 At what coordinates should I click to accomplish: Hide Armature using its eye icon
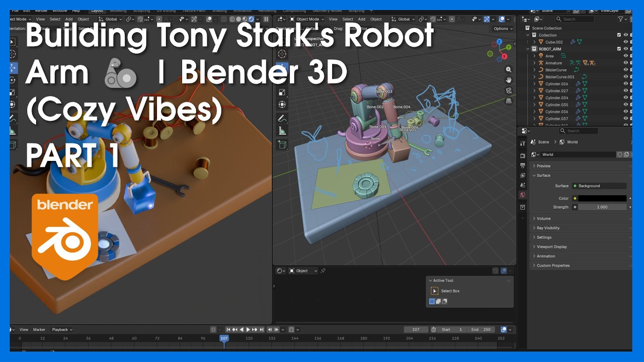[626, 63]
